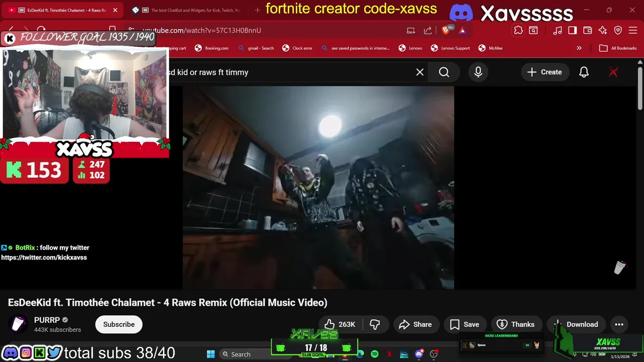Image resolution: width=644 pixels, height=362 pixels.
Task: Open the "gmail - Search" bookmark
Action: 256,48
